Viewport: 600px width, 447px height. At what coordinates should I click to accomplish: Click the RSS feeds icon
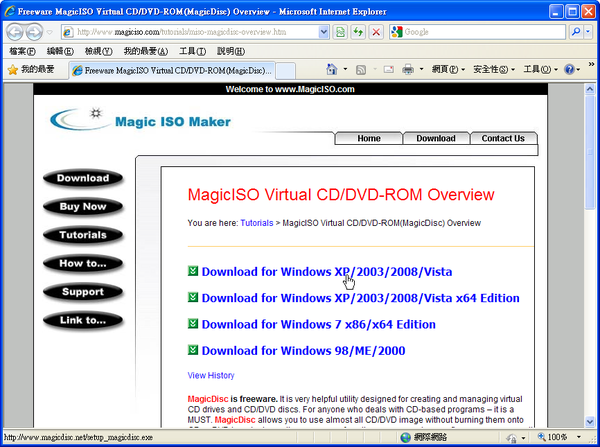pyautogui.click(x=361, y=70)
